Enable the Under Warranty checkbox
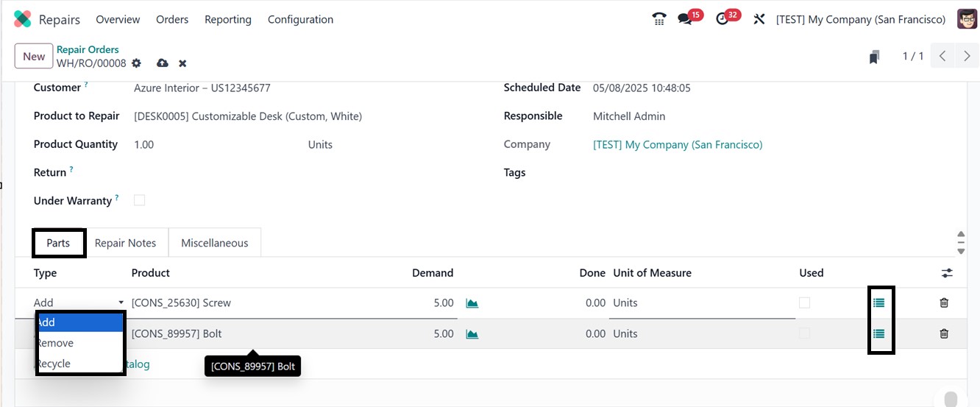980x407 pixels. (139, 200)
